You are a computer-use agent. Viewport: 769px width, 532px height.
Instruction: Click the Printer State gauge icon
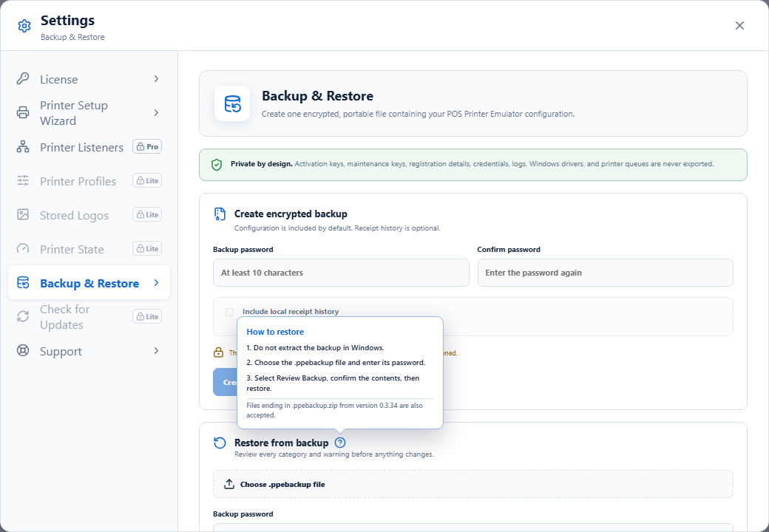(x=23, y=249)
